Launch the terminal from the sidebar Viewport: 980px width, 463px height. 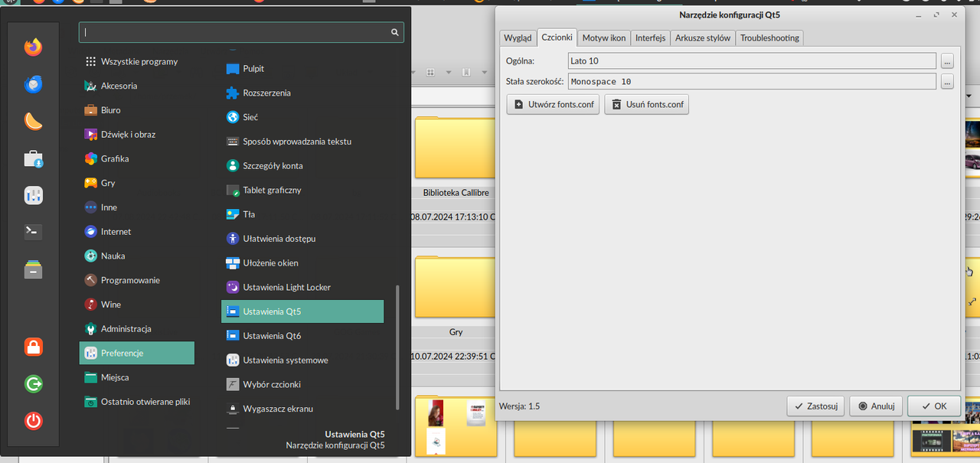33,232
